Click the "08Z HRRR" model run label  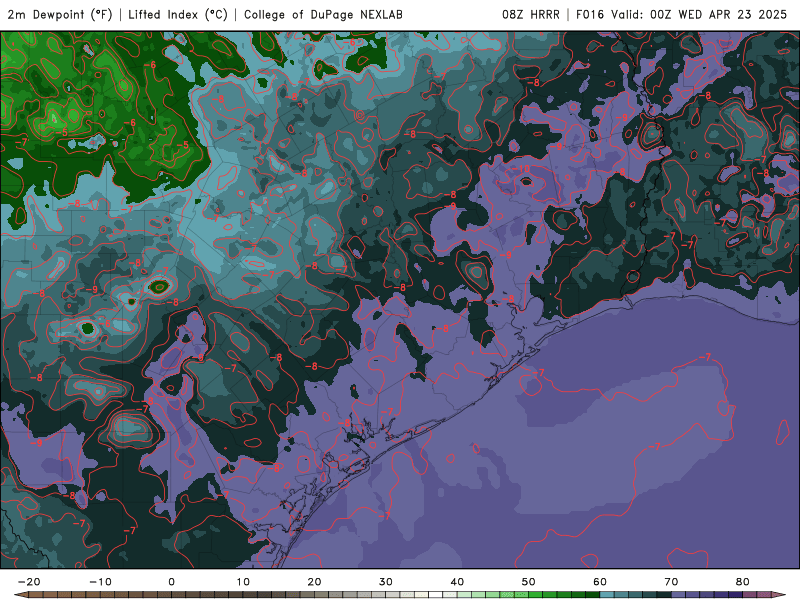(531, 14)
